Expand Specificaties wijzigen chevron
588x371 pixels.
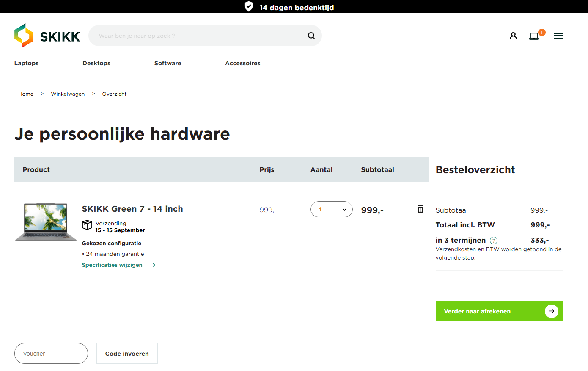point(154,265)
